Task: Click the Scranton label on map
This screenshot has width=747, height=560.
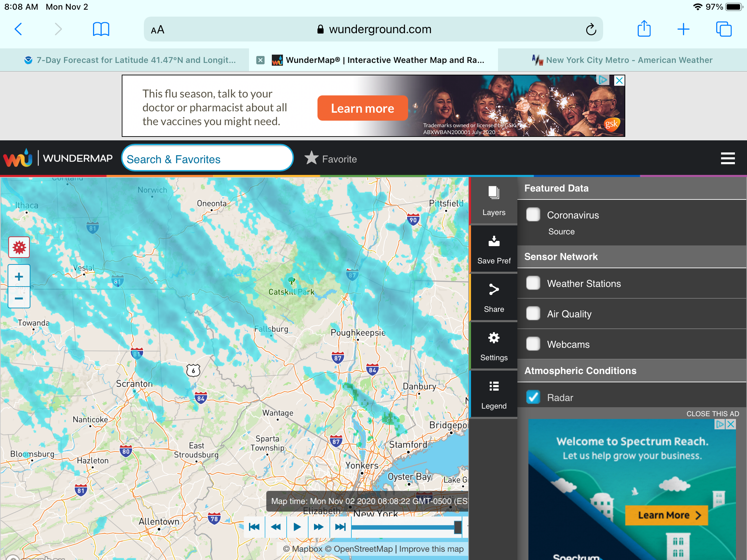Action: (134, 384)
